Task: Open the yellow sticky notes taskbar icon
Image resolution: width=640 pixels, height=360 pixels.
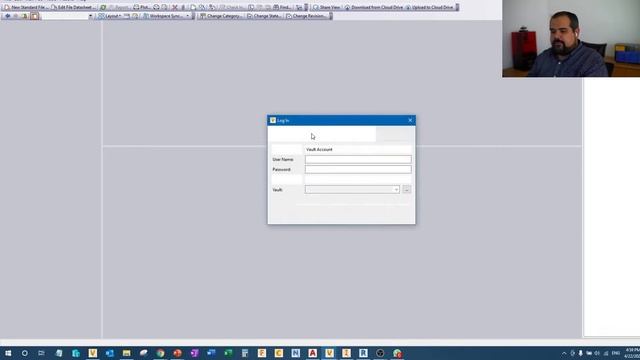Action: tap(127, 353)
